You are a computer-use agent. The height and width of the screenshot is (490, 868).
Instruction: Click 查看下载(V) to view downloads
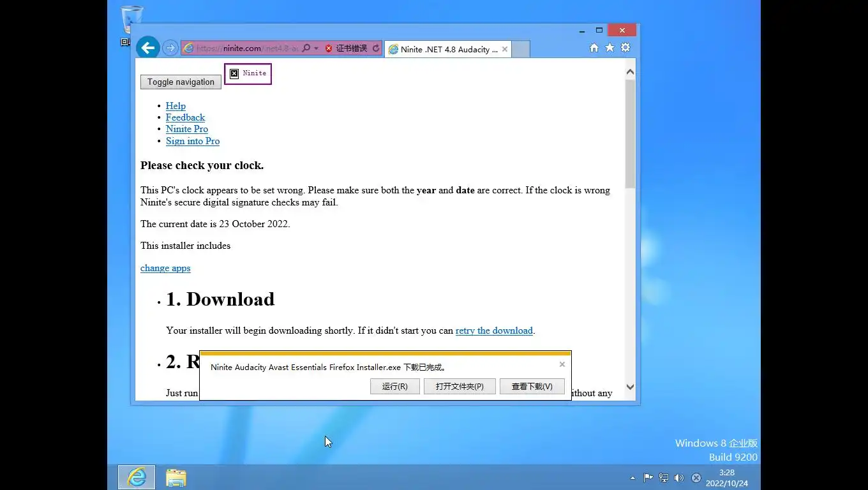tap(532, 386)
